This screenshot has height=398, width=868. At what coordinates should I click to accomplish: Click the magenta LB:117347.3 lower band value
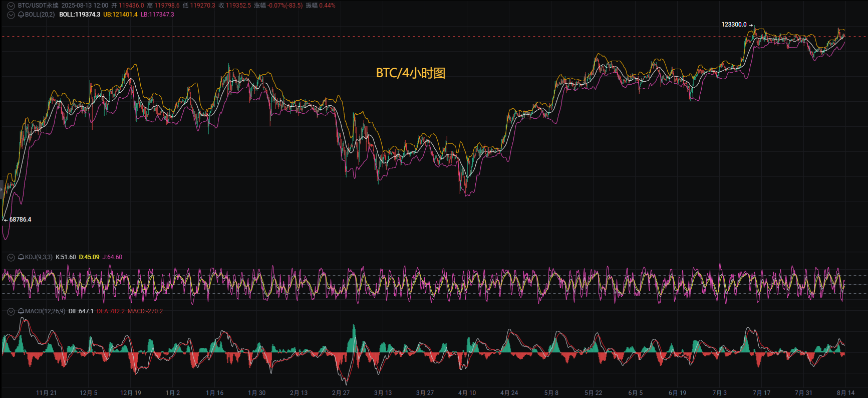[x=157, y=15]
